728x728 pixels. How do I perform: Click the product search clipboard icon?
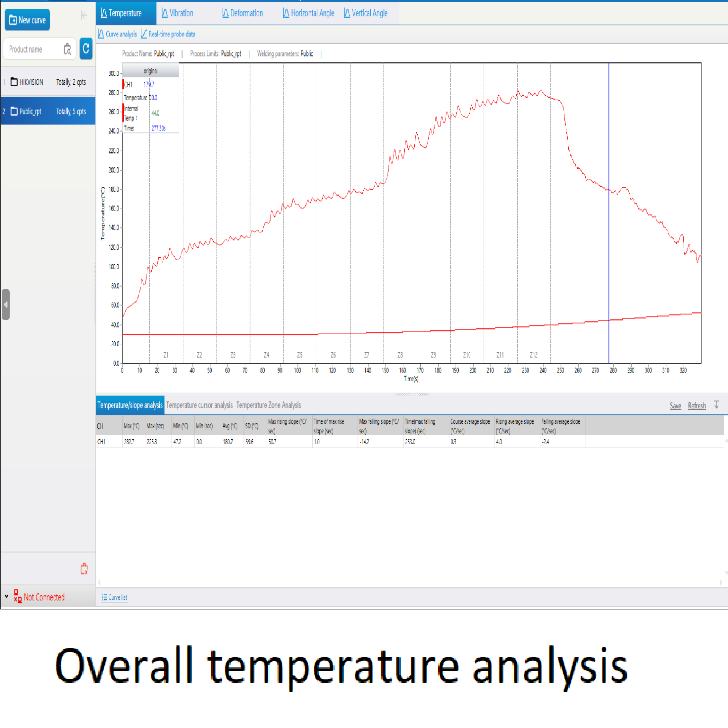tap(67, 49)
